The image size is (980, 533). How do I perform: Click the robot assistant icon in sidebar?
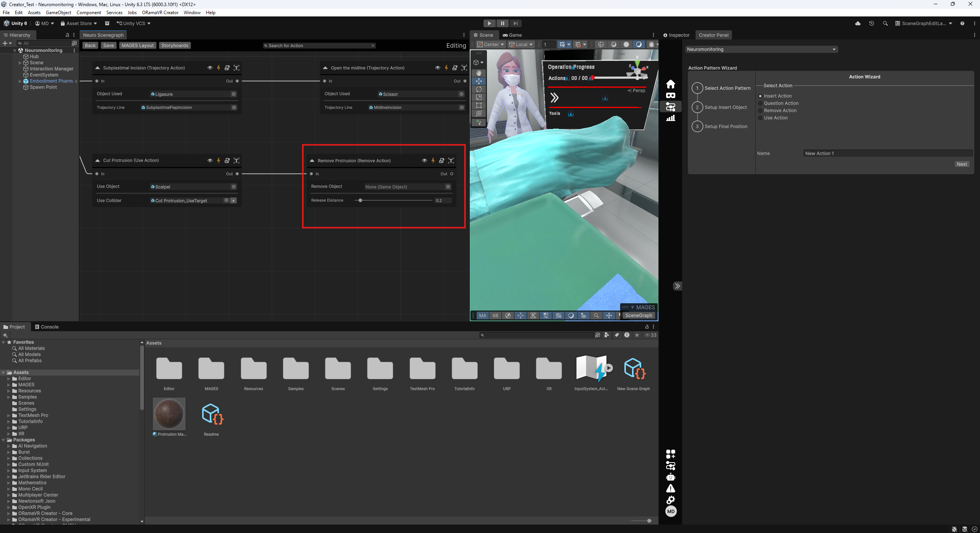pyautogui.click(x=671, y=477)
